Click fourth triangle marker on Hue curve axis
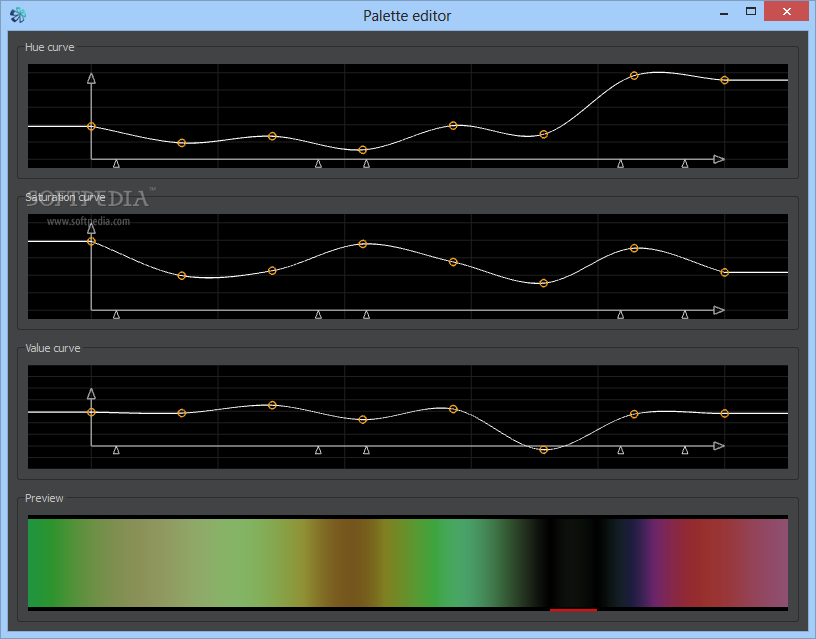The height and width of the screenshot is (639, 816). 620,164
